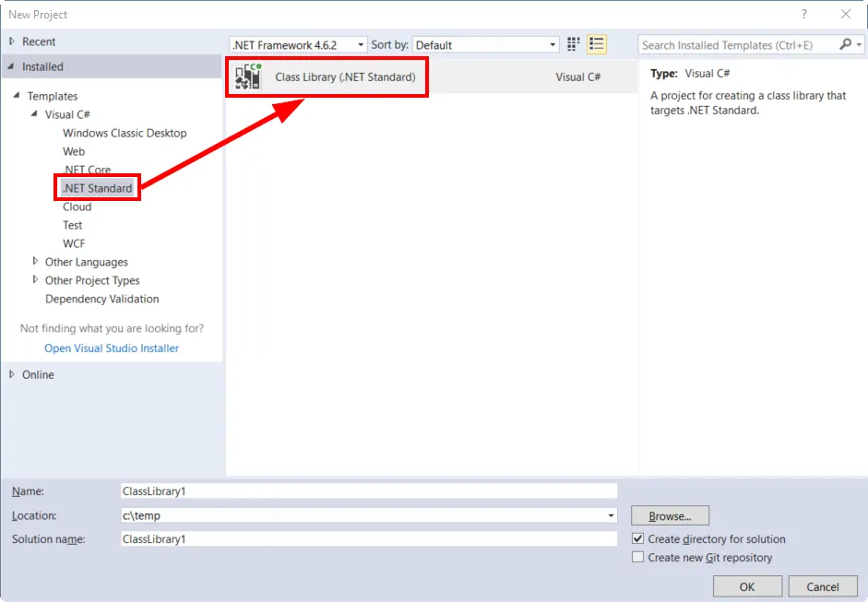Select the Test templates category
The width and height of the screenshot is (868, 602).
tap(73, 225)
